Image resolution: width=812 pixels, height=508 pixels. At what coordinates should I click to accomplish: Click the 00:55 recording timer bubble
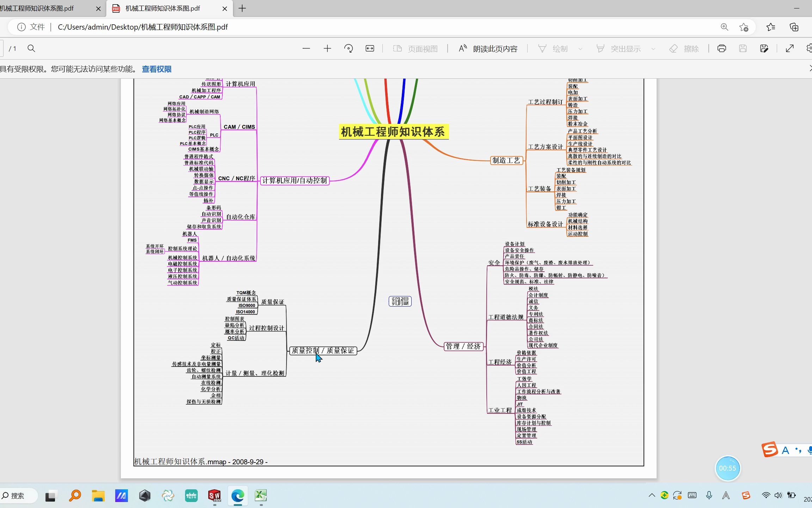click(727, 468)
